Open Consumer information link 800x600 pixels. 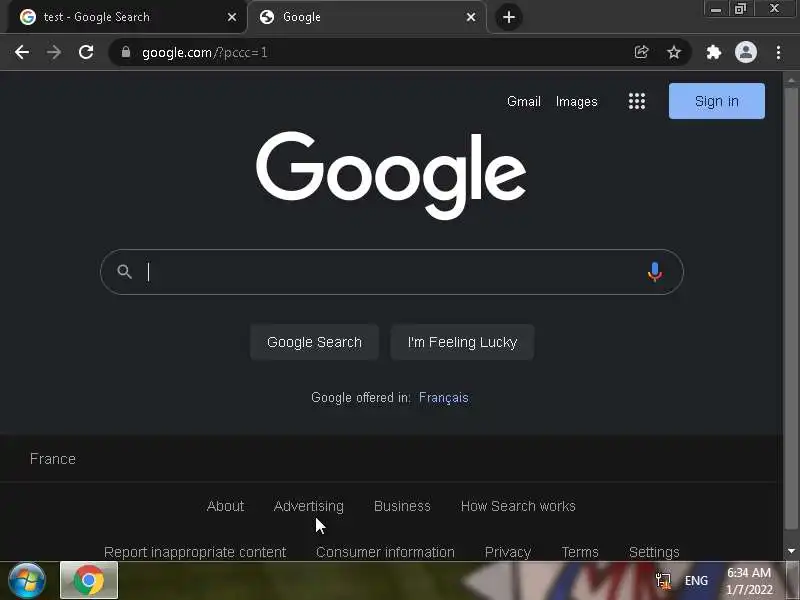(385, 552)
